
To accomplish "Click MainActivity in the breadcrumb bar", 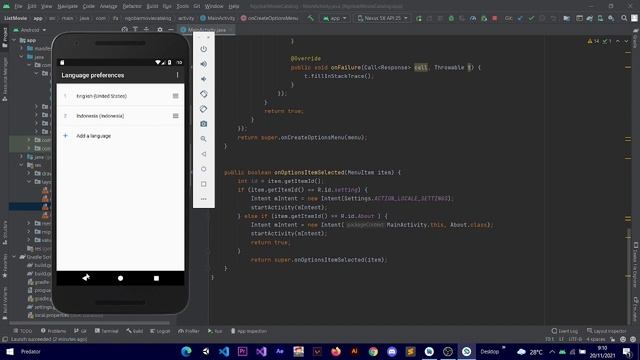I will (218, 18).
